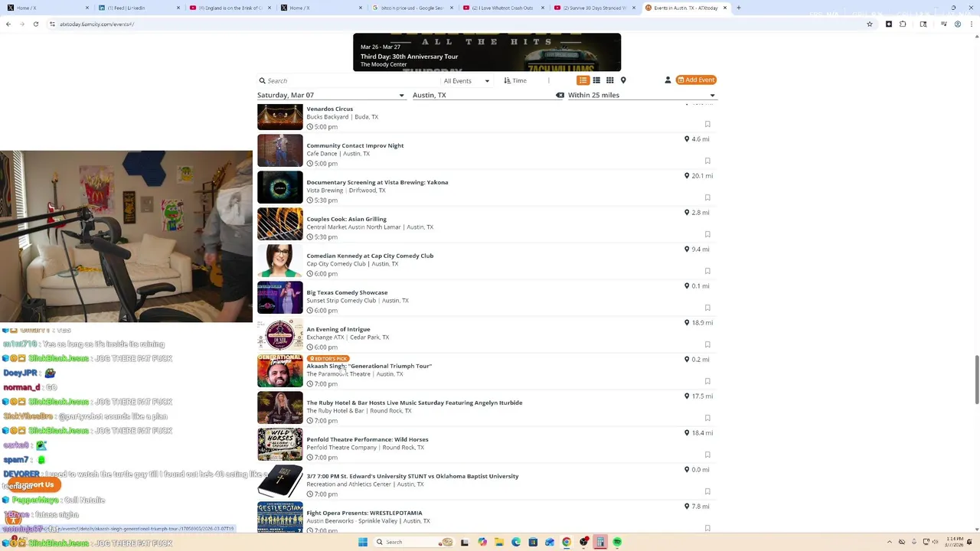The image size is (980, 551).
Task: Clear the Austin, TX location field
Action: tap(560, 95)
